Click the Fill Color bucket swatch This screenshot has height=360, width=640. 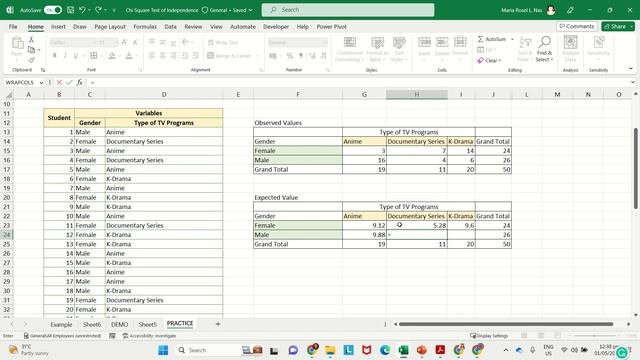click(x=112, y=56)
